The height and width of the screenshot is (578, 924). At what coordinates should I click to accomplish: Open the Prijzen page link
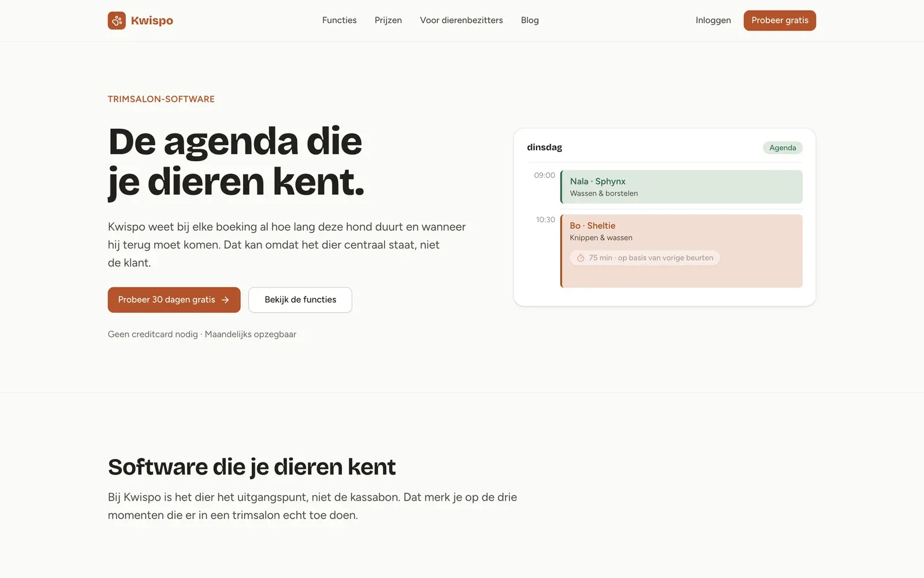388,20
